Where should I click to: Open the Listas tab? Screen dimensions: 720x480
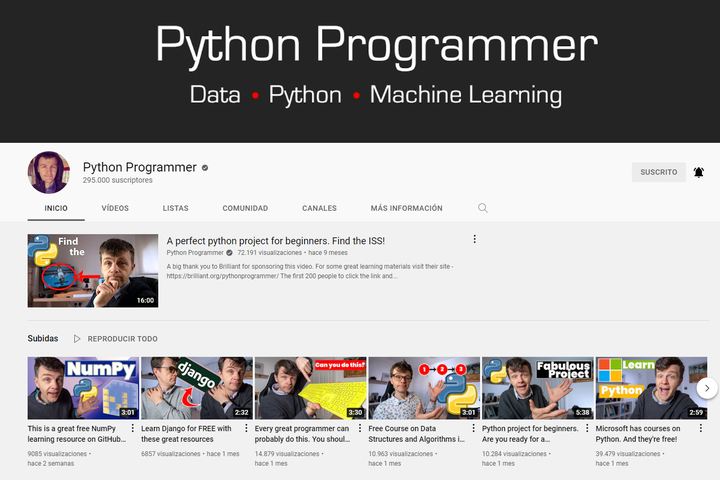click(x=175, y=209)
